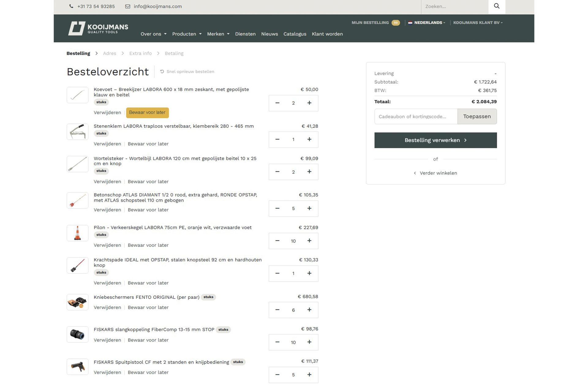Remove Koevoet Breekijzer with Verwijderen
Screen dimensions: 588x391
click(x=107, y=113)
